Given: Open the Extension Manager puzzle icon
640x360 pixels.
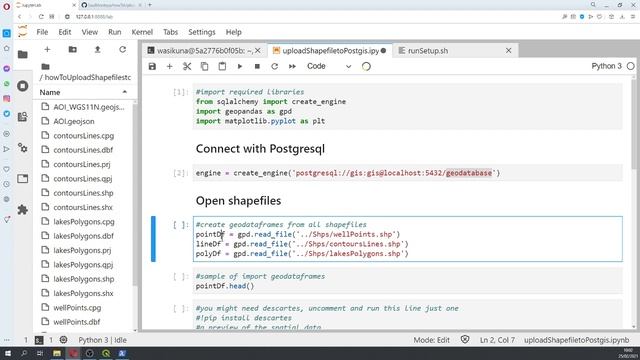Looking at the screenshot, I should 23,210.
